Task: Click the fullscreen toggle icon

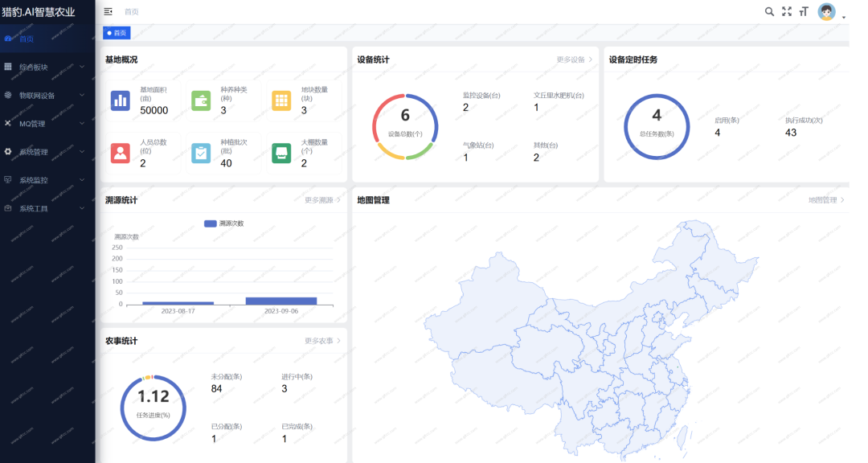Action: (x=787, y=11)
